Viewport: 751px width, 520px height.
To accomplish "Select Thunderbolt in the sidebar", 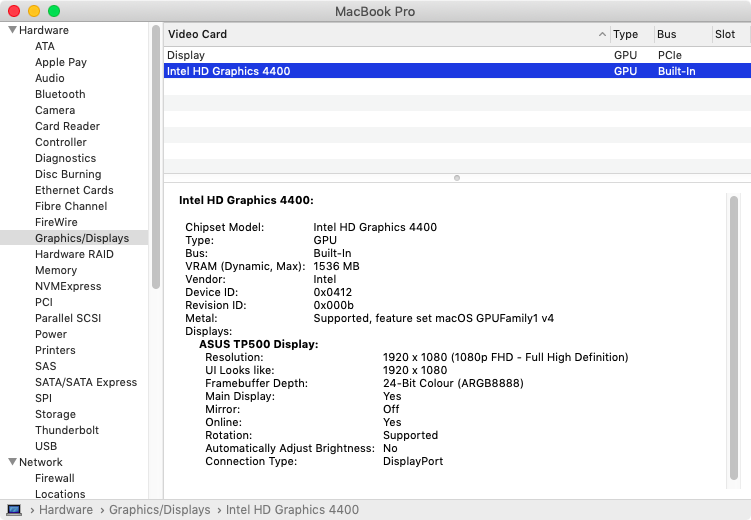I will pos(67,430).
